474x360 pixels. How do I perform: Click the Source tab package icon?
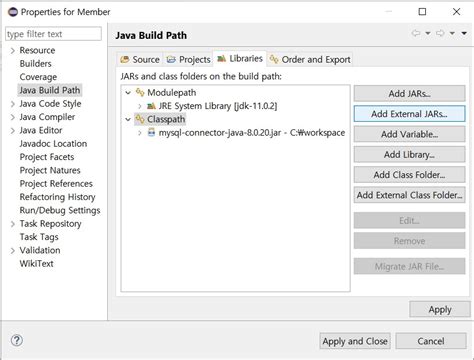click(x=124, y=60)
